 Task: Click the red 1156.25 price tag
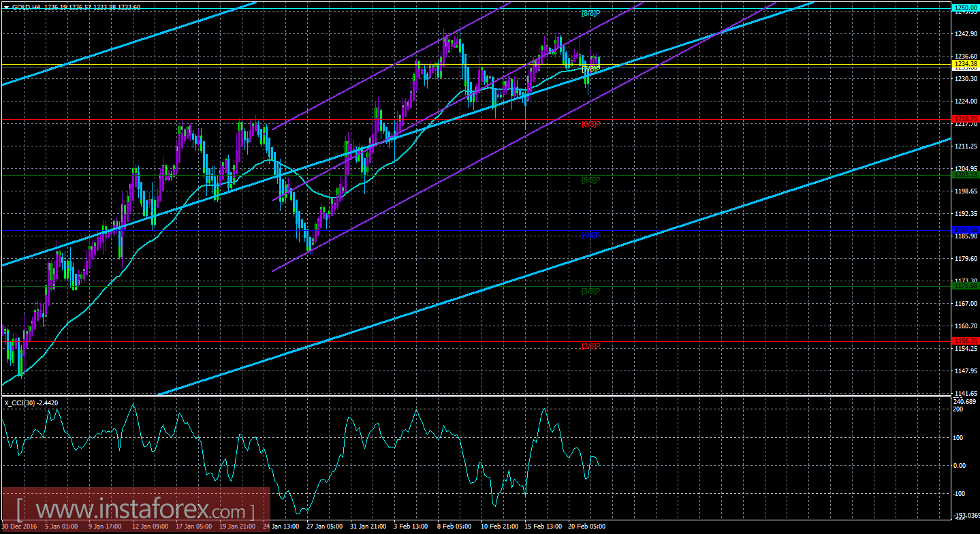[965, 341]
